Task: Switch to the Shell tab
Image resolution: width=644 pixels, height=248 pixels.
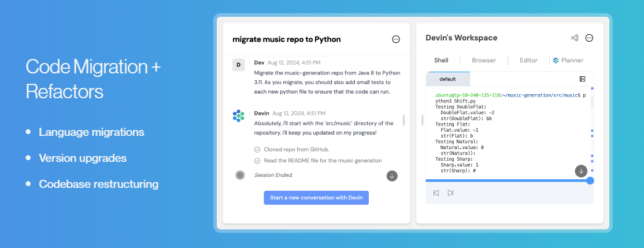Action: [x=441, y=60]
